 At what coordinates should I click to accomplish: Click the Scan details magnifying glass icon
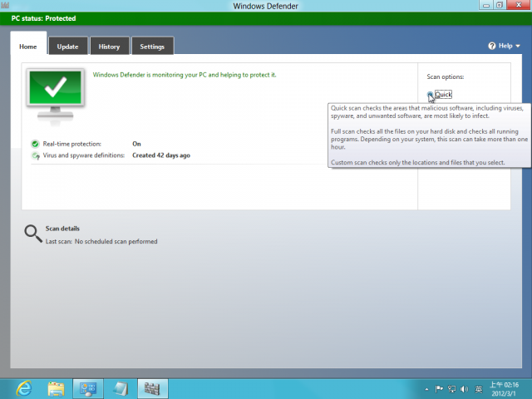tap(33, 234)
